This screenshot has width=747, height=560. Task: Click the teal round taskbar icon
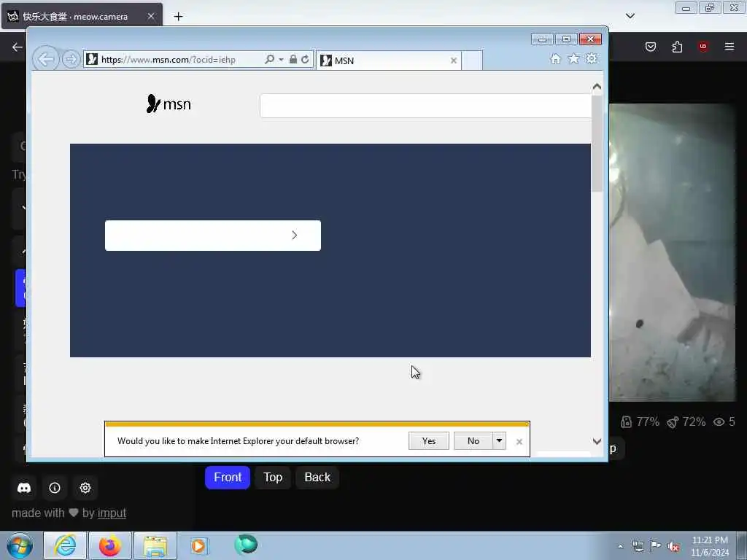pos(246,545)
